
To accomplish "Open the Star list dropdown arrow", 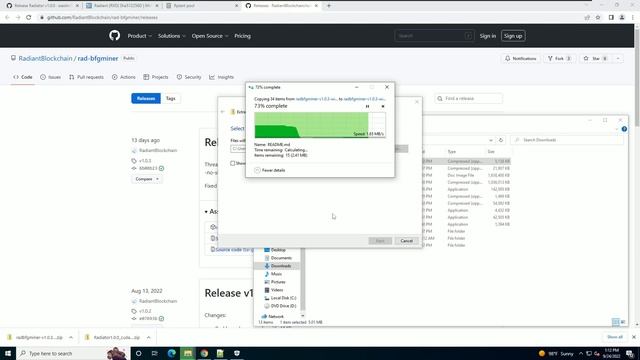I will (618, 59).
